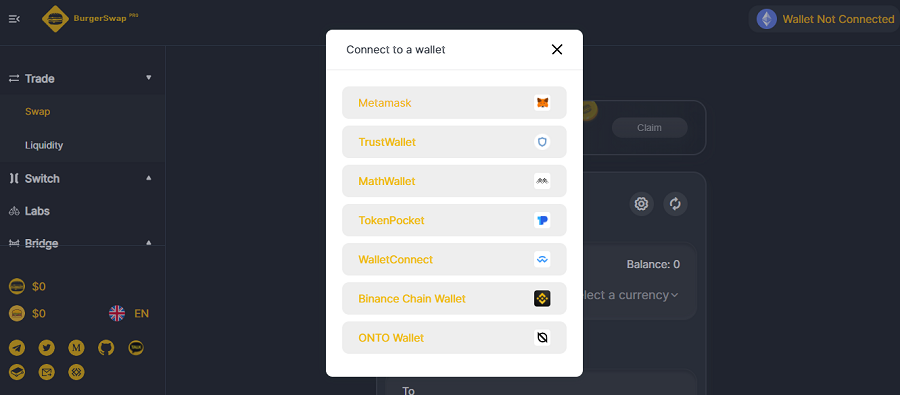Screen dimensions: 900x395
Task: Select the Swap menu item
Action: pyautogui.click(x=37, y=111)
